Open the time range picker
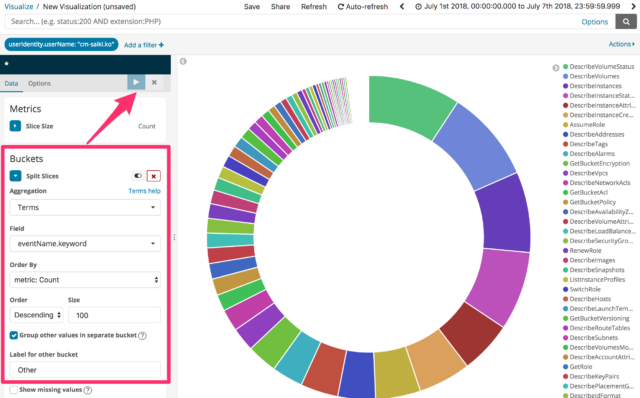Image resolution: width=640 pixels, height=398 pixels. click(518, 6)
